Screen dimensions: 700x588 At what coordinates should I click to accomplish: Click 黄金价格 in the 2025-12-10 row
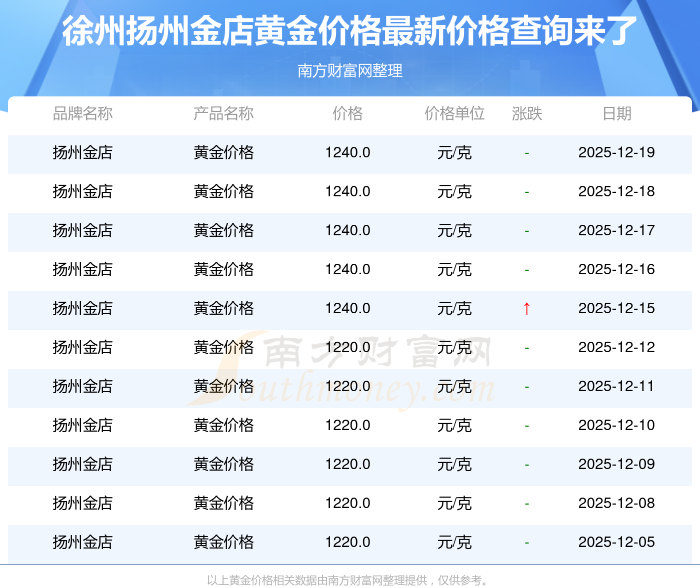point(223,425)
